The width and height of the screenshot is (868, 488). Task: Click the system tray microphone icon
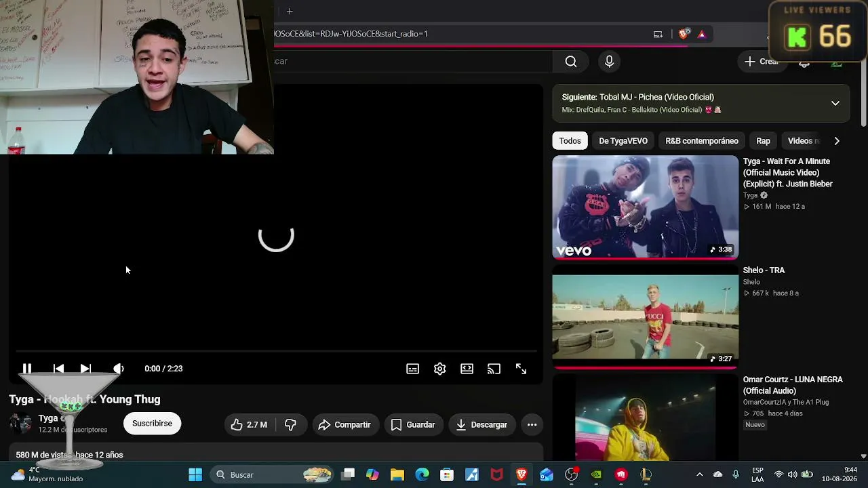(x=736, y=474)
